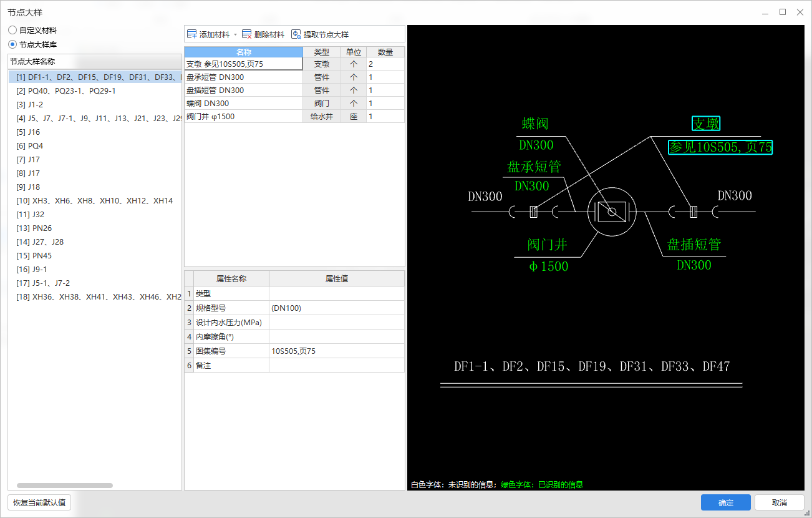812x518 pixels.
Task: Click the 蝶阀 label in drawing
Action: pyautogui.click(x=535, y=124)
